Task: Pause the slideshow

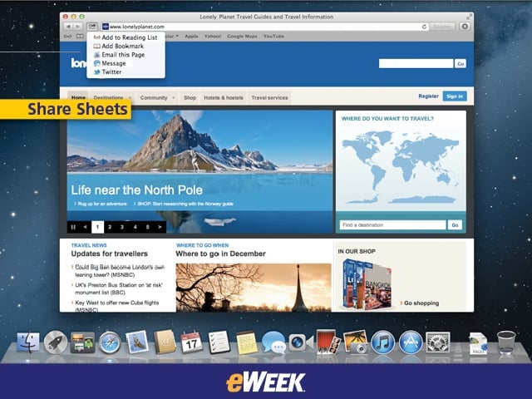Action: 73,227
